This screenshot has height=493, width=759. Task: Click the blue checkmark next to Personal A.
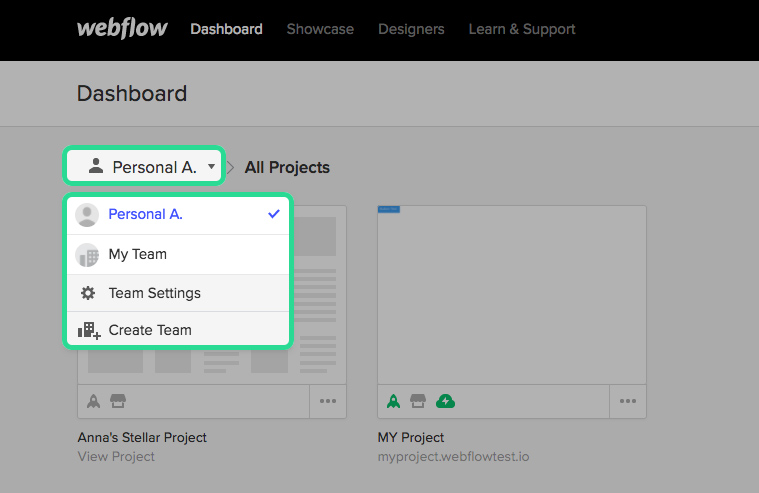click(x=274, y=214)
